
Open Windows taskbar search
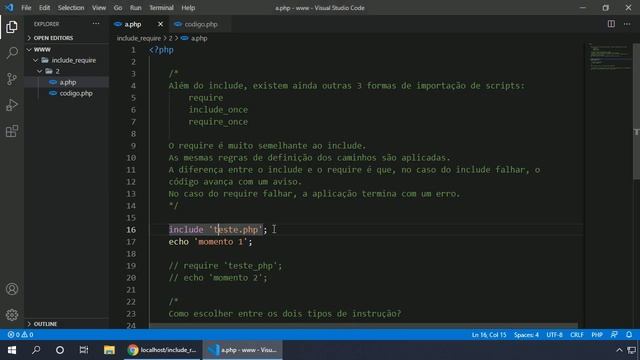[36, 350]
